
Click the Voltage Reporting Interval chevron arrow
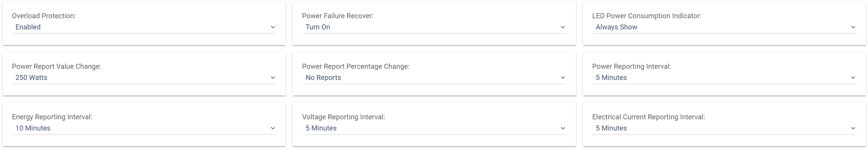(562, 128)
